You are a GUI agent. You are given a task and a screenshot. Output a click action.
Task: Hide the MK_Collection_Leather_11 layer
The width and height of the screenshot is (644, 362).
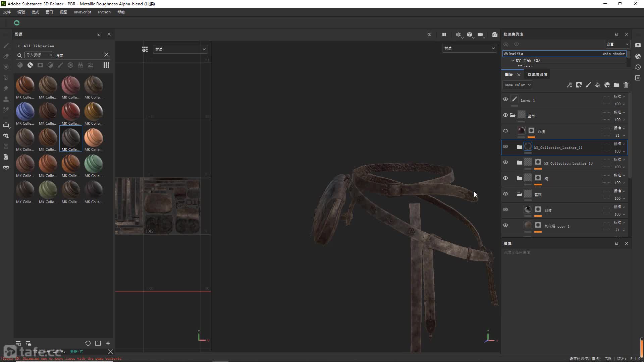505,146
